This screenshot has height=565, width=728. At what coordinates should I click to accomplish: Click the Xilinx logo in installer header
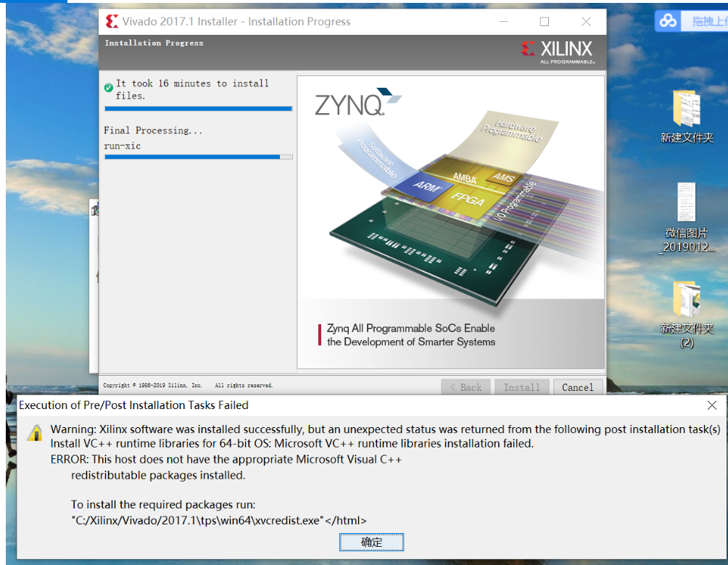pyautogui.click(x=557, y=51)
